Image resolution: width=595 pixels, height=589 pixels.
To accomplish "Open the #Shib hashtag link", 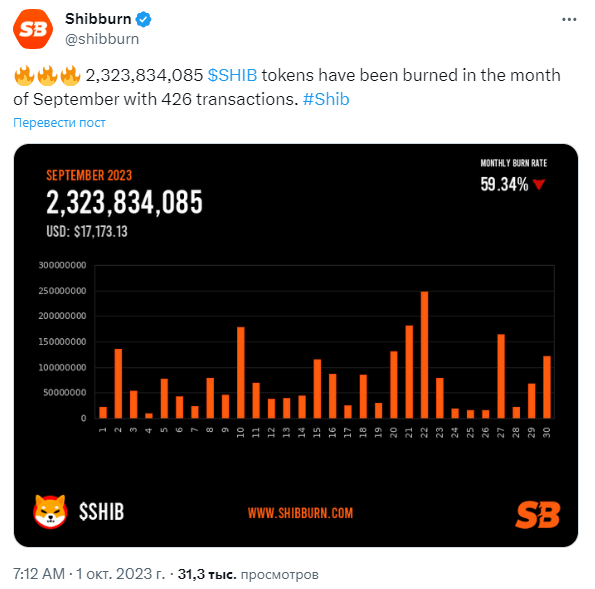I will [x=326, y=99].
